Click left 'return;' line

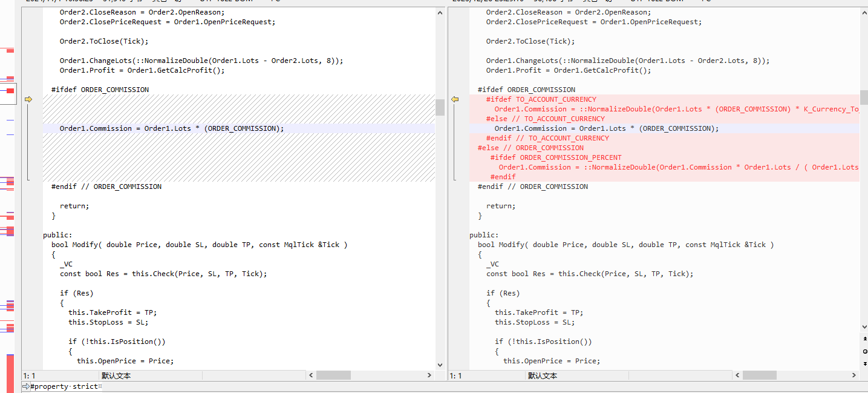[x=74, y=206]
